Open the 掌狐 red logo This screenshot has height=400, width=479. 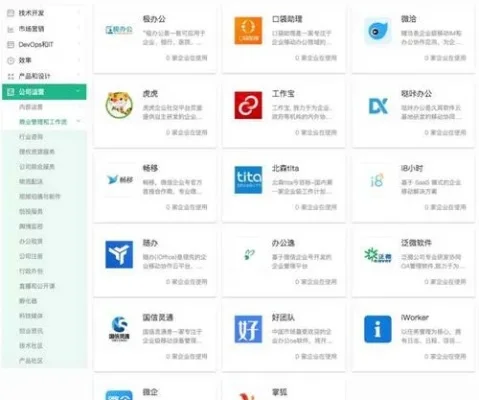(x=248, y=396)
